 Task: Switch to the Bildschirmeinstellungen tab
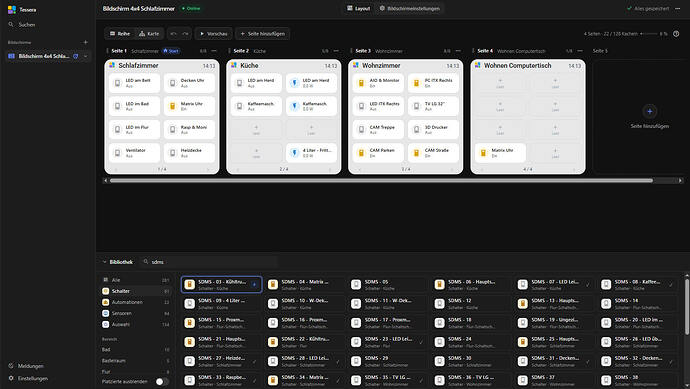[409, 8]
